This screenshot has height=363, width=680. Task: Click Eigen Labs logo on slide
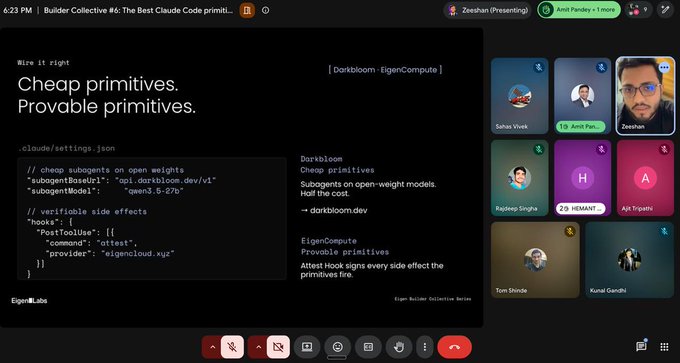pos(29,301)
